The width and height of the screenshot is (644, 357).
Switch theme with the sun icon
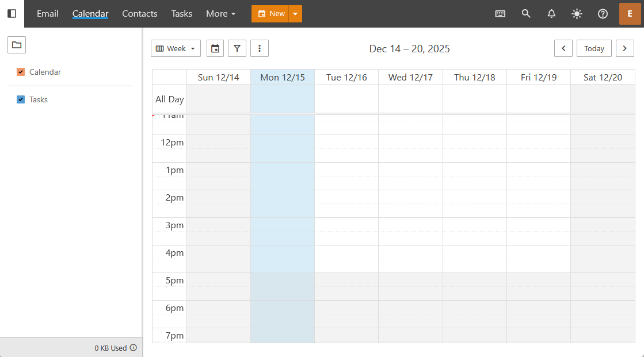(577, 14)
